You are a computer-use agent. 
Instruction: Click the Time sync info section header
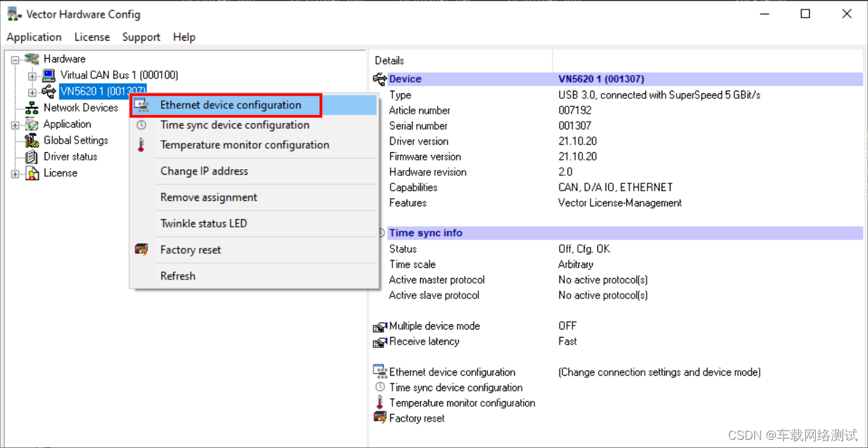(426, 233)
